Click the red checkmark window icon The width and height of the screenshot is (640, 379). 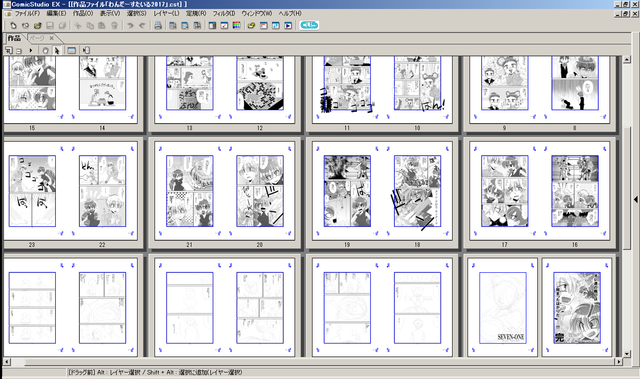(224, 26)
